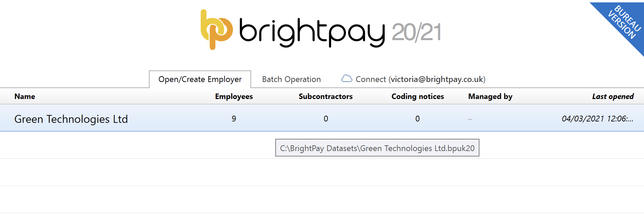Click the BrightPay bp logo icon
The width and height of the screenshot is (644, 215).
tap(216, 30)
